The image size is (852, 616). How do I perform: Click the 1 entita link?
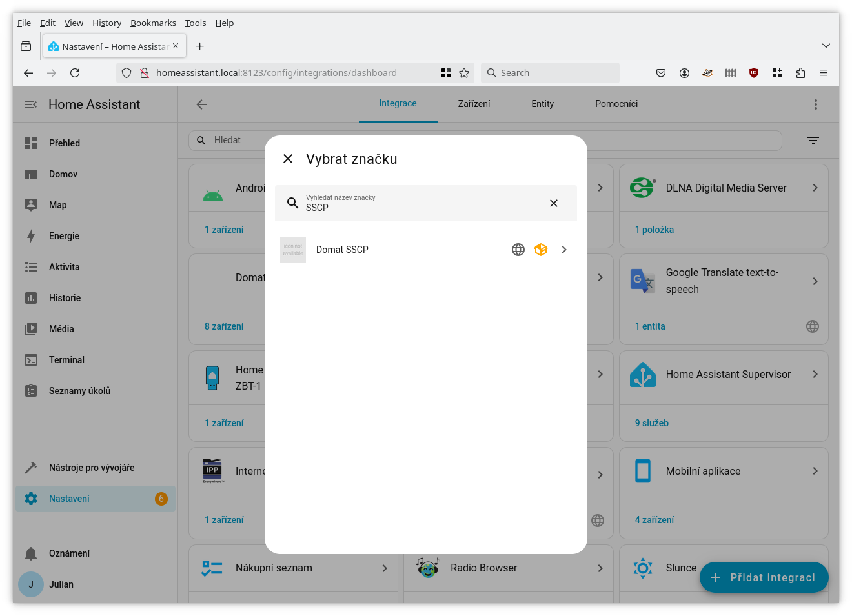tap(650, 326)
